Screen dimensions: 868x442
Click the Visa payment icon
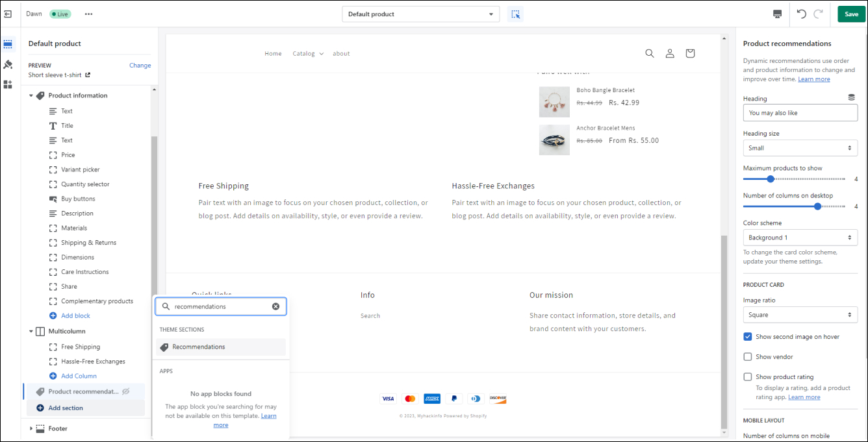pos(388,399)
